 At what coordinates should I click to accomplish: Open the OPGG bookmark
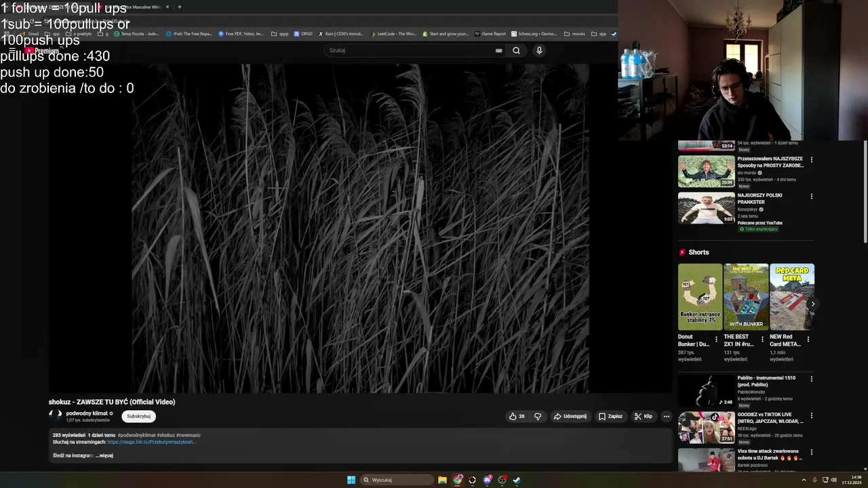(x=303, y=34)
